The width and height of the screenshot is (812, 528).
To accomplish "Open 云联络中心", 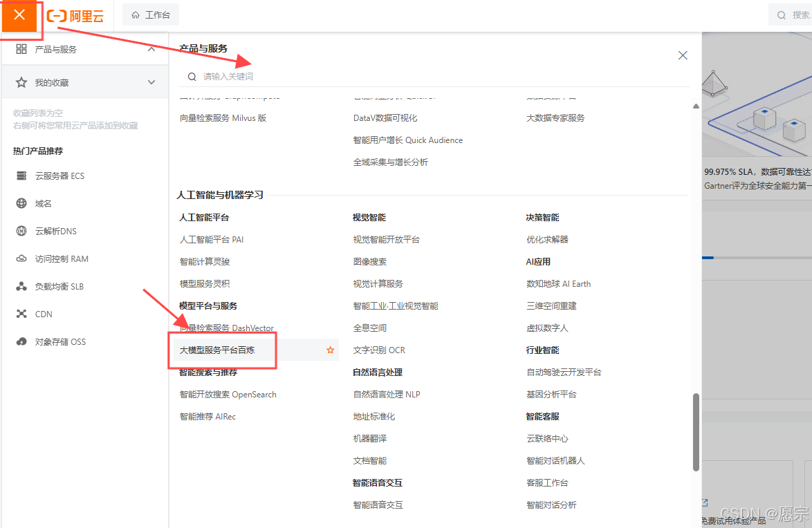I will pos(547,439).
